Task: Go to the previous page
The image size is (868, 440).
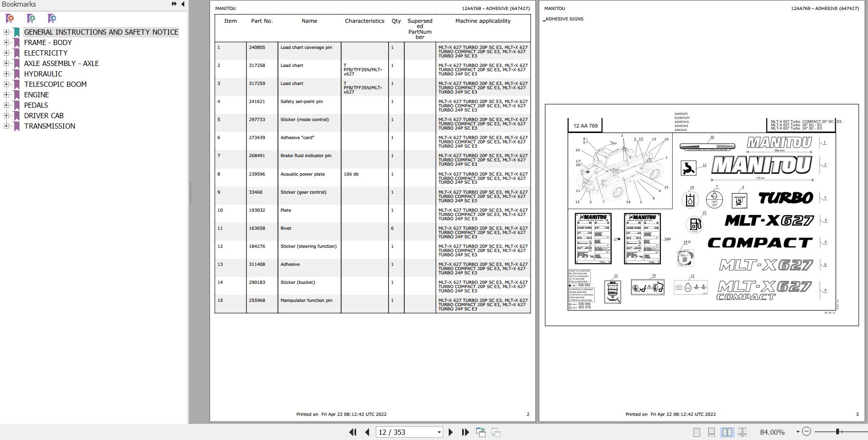Action: tap(367, 432)
